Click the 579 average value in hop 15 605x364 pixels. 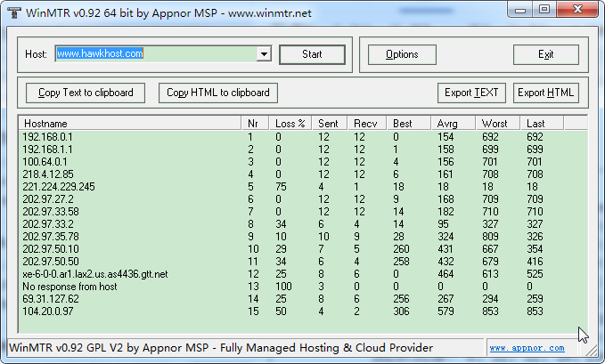pyautogui.click(x=446, y=311)
